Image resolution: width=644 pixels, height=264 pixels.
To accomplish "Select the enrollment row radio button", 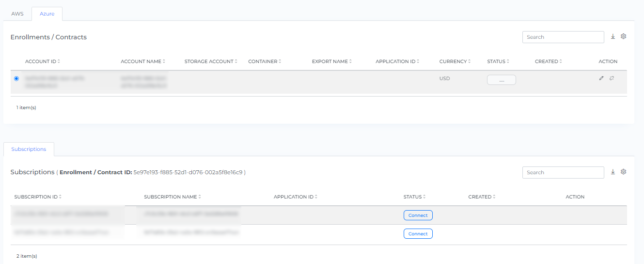I will 16,78.
